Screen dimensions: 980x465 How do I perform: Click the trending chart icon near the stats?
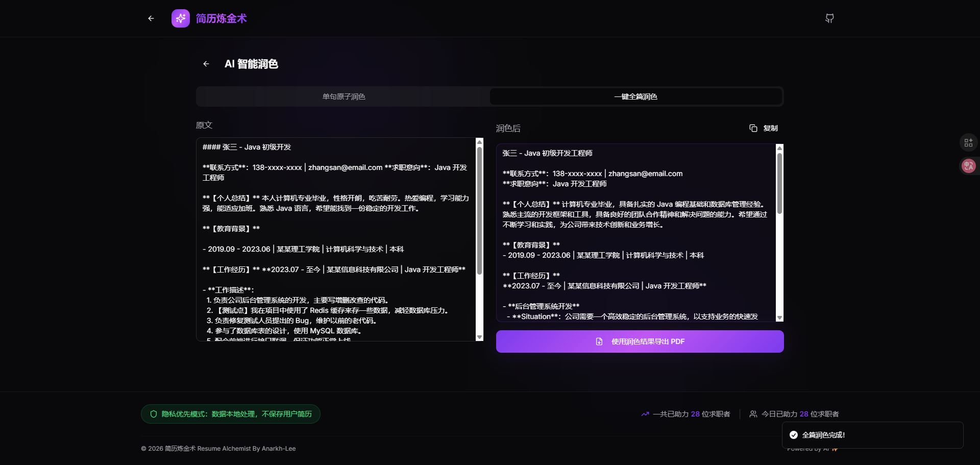(645, 414)
